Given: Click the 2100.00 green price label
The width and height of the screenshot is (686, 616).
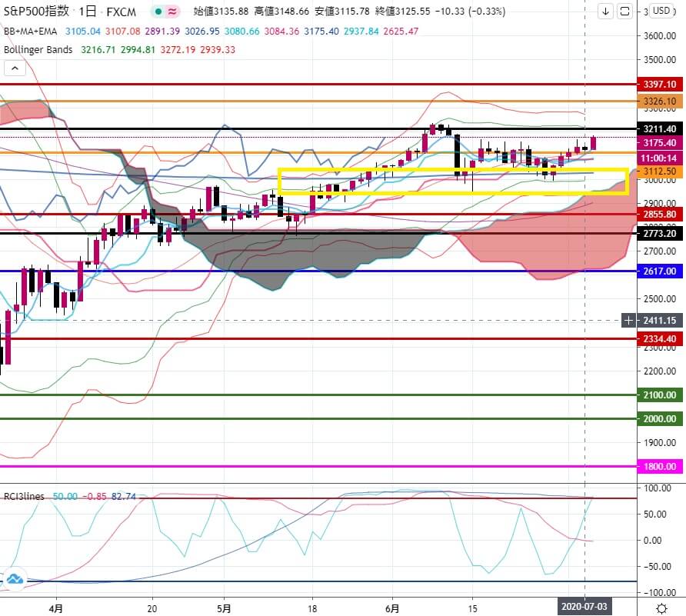Looking at the screenshot, I should pyautogui.click(x=660, y=395).
